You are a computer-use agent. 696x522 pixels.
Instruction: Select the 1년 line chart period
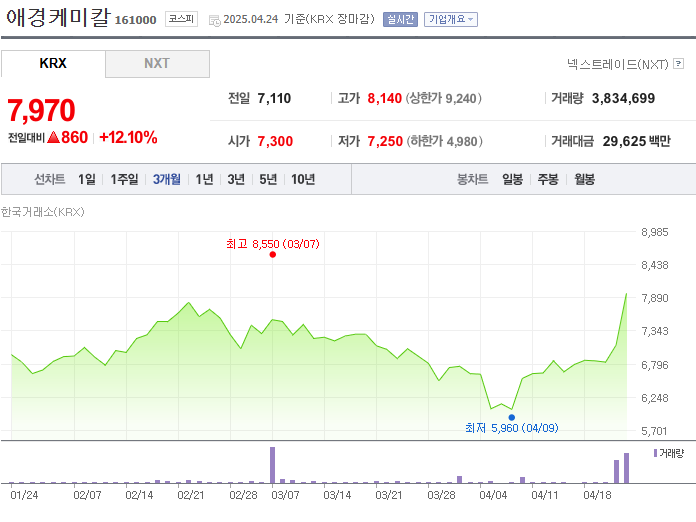[204, 179]
